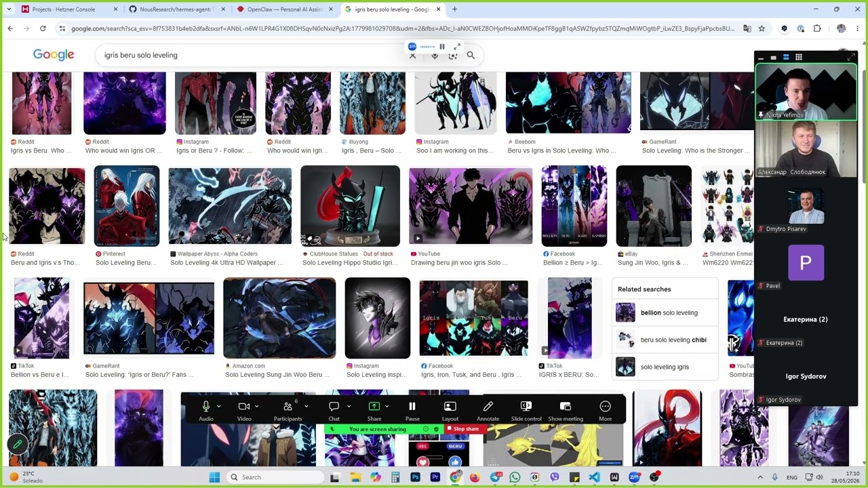Click Google search by image lens icon

click(x=452, y=56)
